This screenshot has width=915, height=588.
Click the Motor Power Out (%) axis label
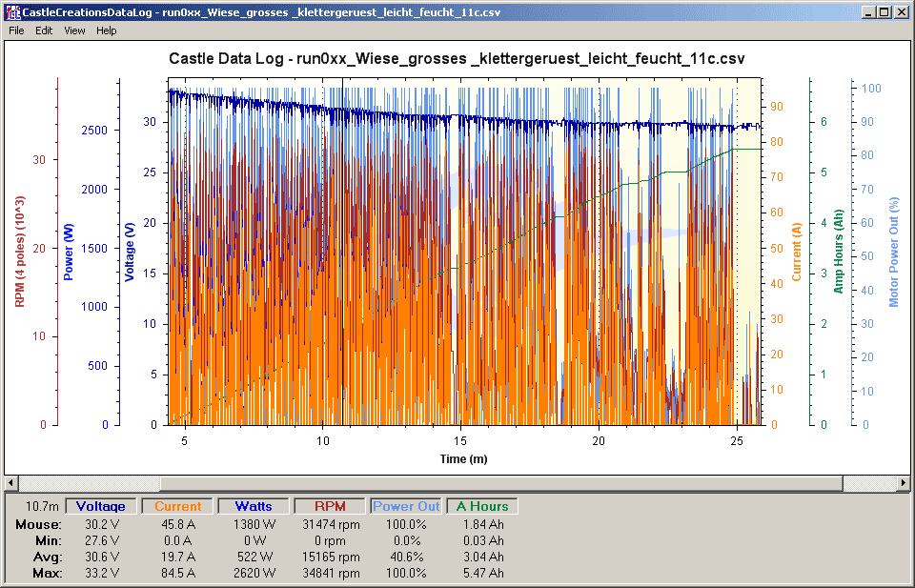(894, 252)
